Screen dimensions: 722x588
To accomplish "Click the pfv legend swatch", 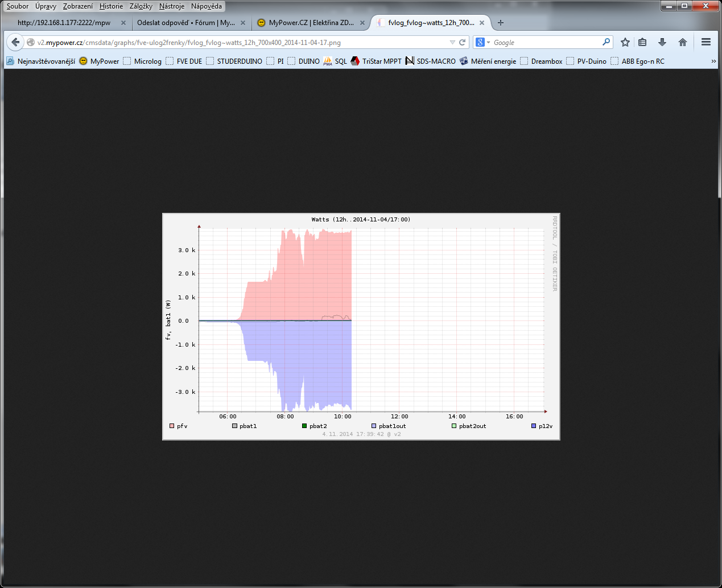I will (172, 426).
